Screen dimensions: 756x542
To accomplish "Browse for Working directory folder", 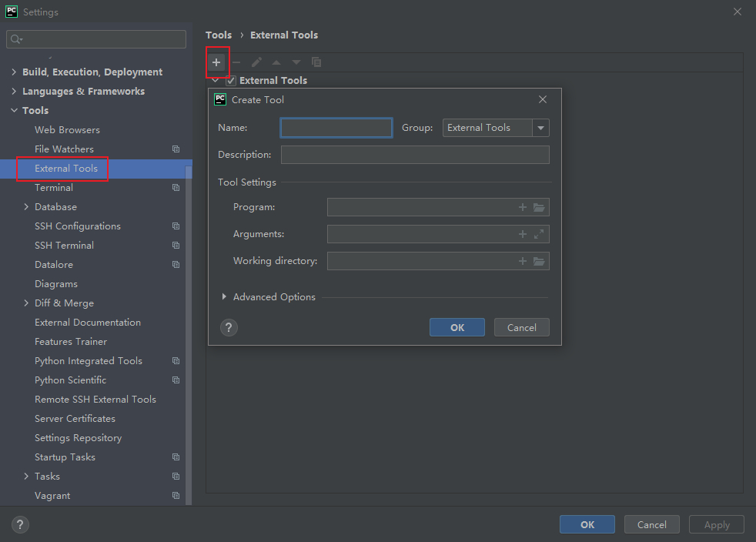I will click(539, 261).
